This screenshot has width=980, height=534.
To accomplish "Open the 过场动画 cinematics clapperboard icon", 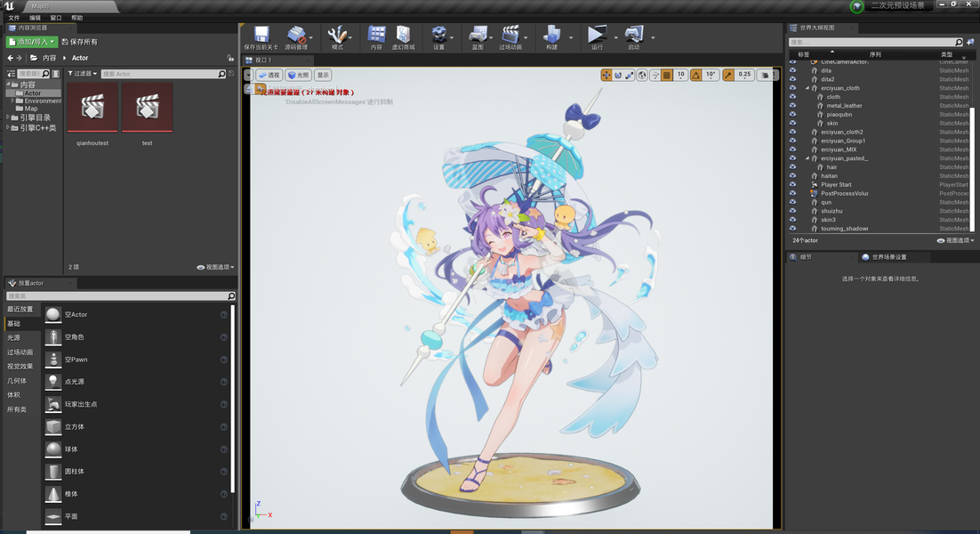I will coord(510,34).
